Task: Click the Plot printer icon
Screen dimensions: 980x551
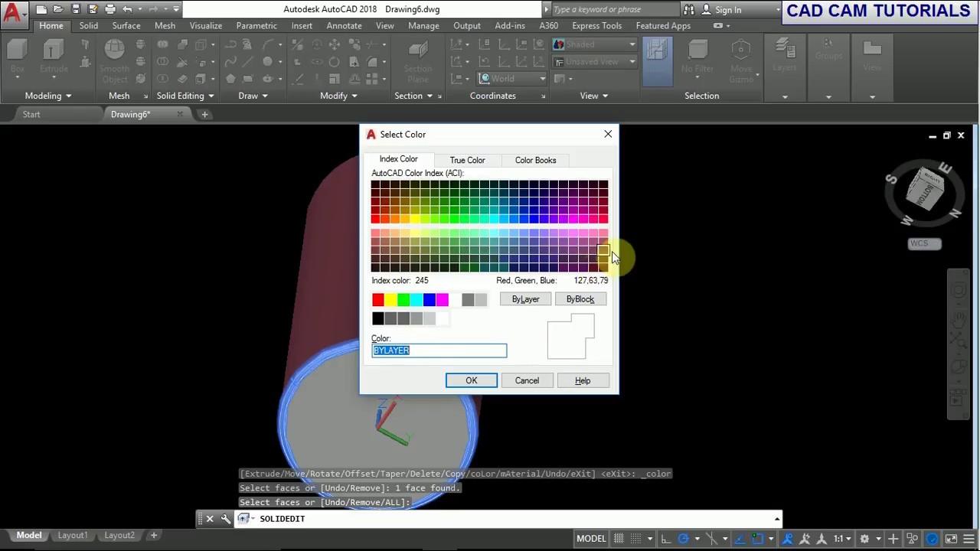Action: [110, 9]
